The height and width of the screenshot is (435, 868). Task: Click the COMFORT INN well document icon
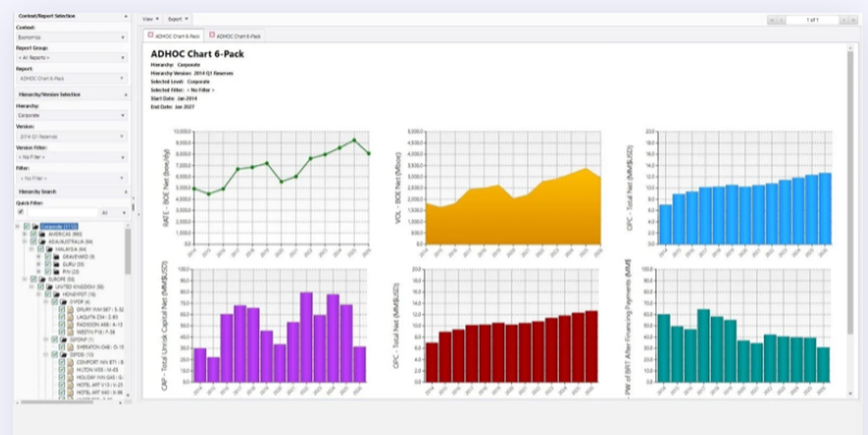pos(70,363)
